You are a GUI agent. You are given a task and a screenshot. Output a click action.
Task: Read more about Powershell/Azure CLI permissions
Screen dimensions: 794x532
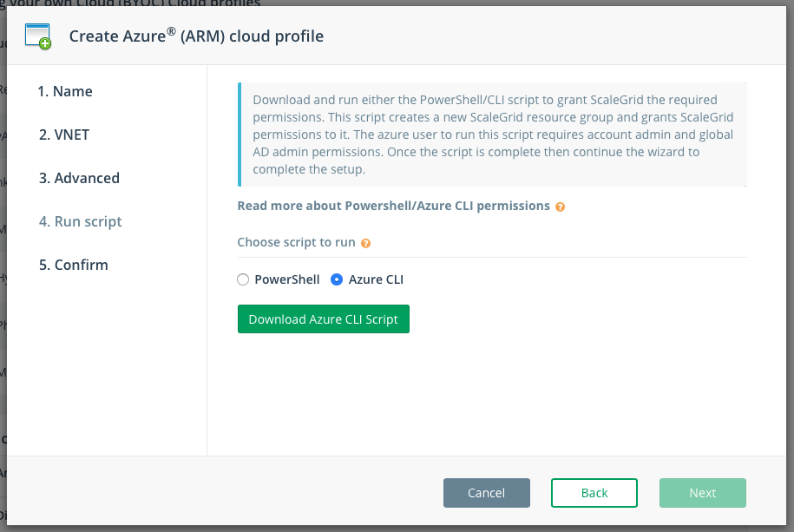[x=393, y=206]
